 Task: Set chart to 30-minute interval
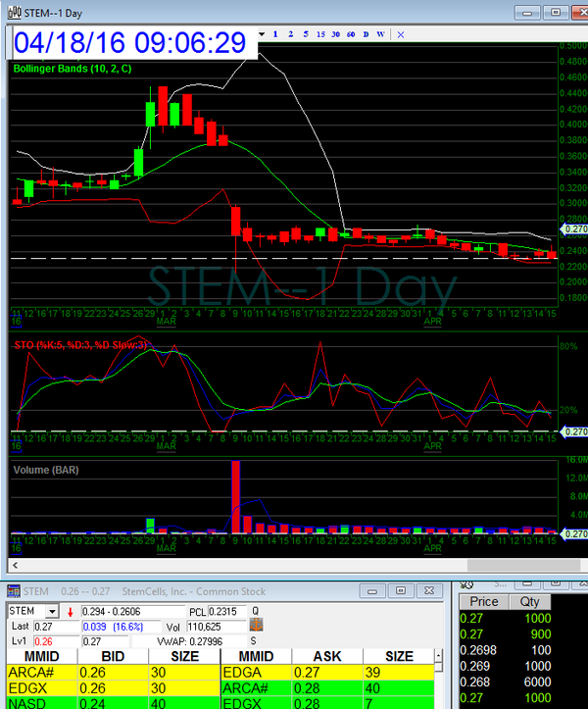(x=336, y=33)
